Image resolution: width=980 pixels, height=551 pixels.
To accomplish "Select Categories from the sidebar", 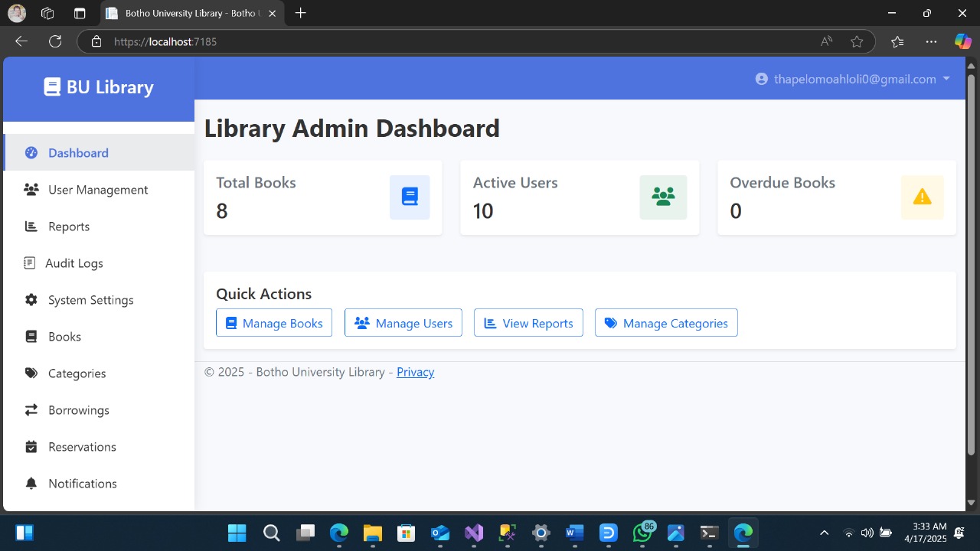I will (x=77, y=373).
